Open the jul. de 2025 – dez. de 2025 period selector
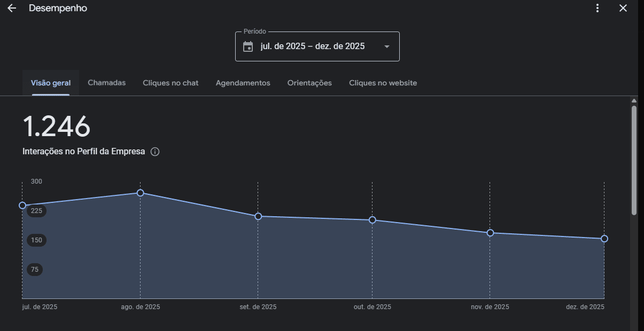Image resolution: width=644 pixels, height=331 pixels. tap(313, 46)
